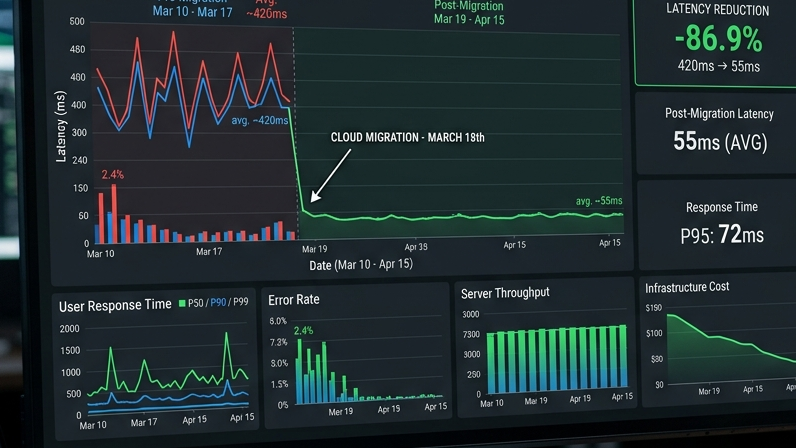Click the Mar 10 tick in Server Throughput chart

pos(492,403)
